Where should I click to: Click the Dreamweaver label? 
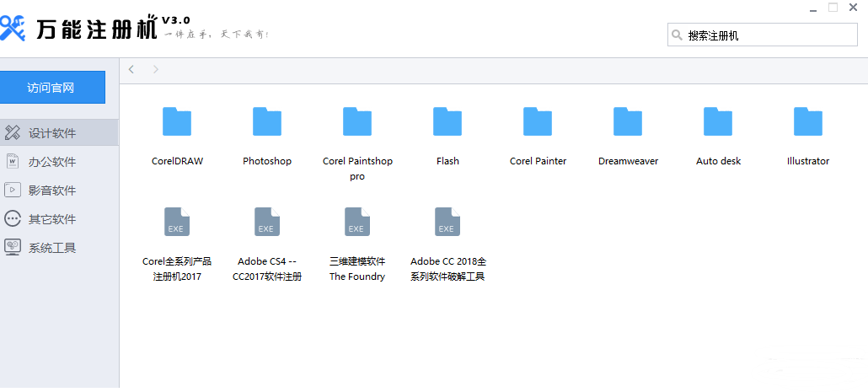coord(629,161)
